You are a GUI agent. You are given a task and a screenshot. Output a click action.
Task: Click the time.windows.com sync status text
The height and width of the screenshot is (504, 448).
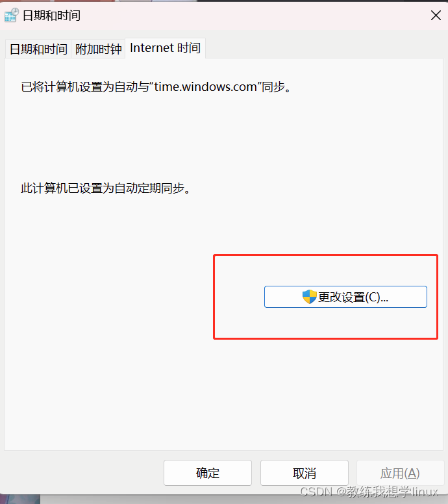point(156,87)
